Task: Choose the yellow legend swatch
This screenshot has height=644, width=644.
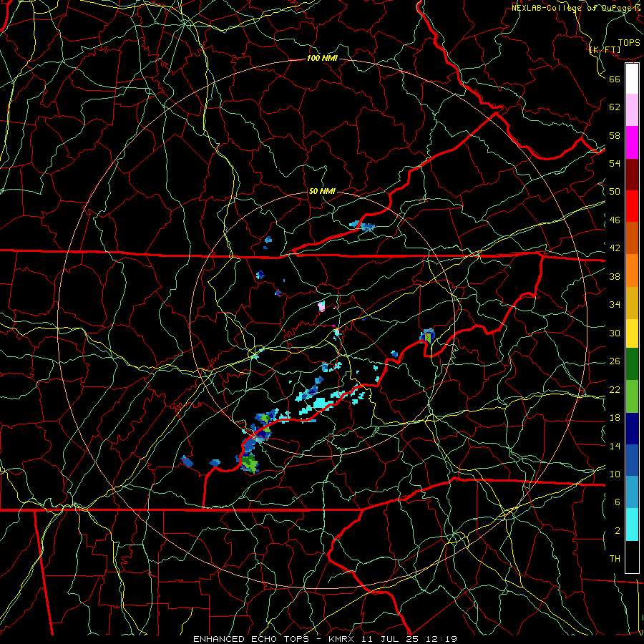Action: click(x=632, y=333)
